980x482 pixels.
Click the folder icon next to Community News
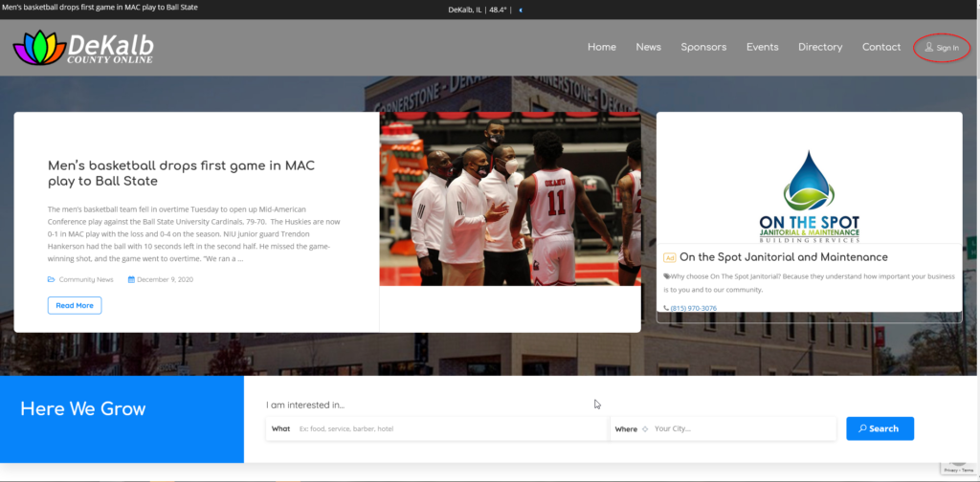pyautogui.click(x=51, y=279)
